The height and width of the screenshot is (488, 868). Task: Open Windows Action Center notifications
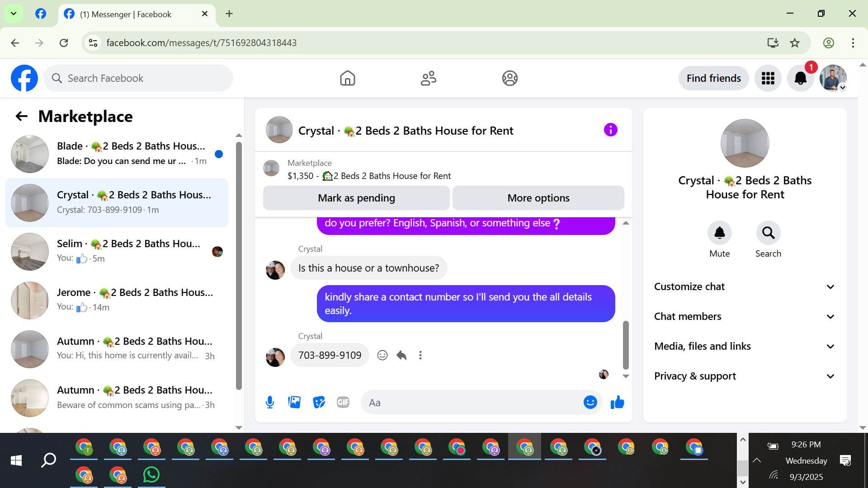845,460
